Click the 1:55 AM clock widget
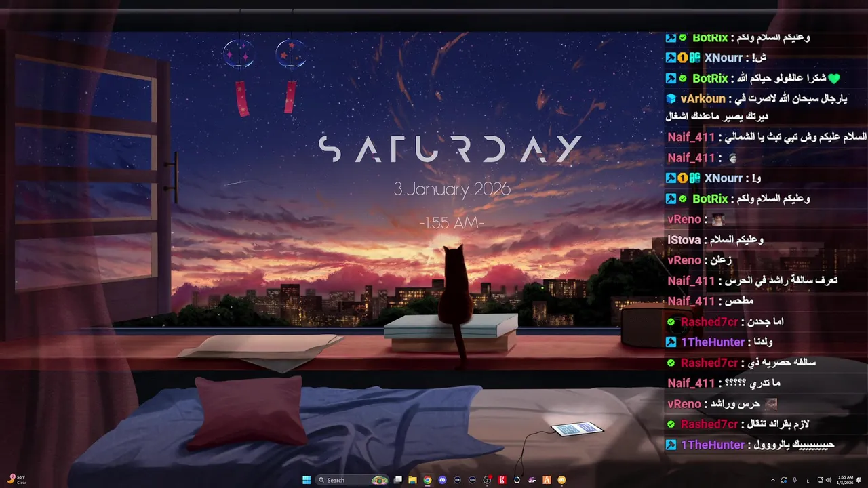 (x=452, y=222)
